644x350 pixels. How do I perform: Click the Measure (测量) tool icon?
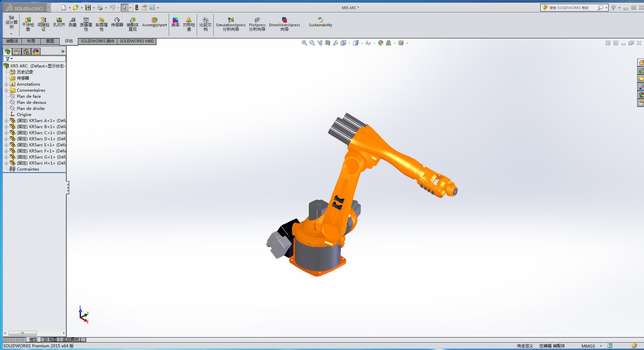coord(73,23)
